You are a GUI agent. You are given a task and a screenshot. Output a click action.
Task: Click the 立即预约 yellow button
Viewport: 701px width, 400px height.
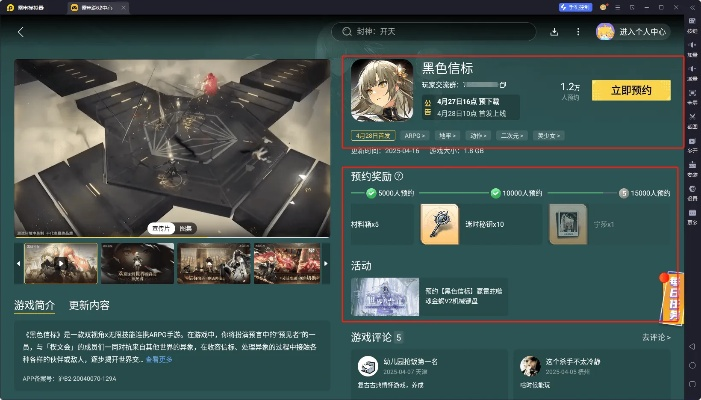click(x=631, y=90)
